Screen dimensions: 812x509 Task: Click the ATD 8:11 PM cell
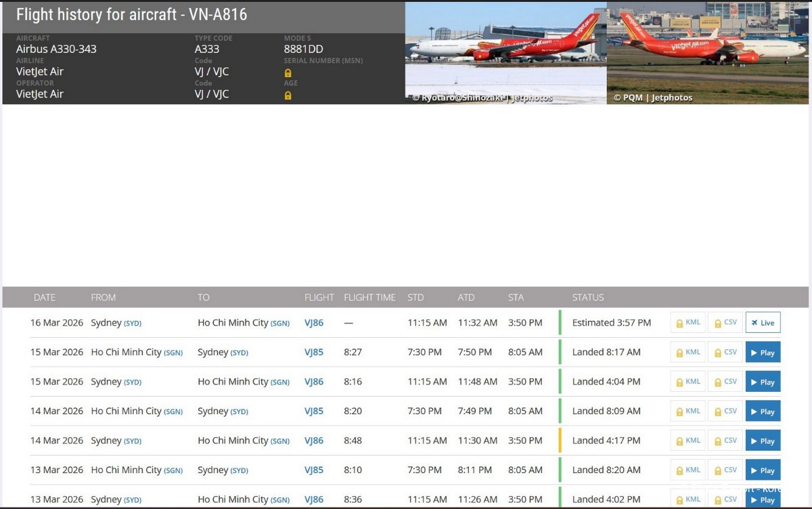pyautogui.click(x=475, y=470)
